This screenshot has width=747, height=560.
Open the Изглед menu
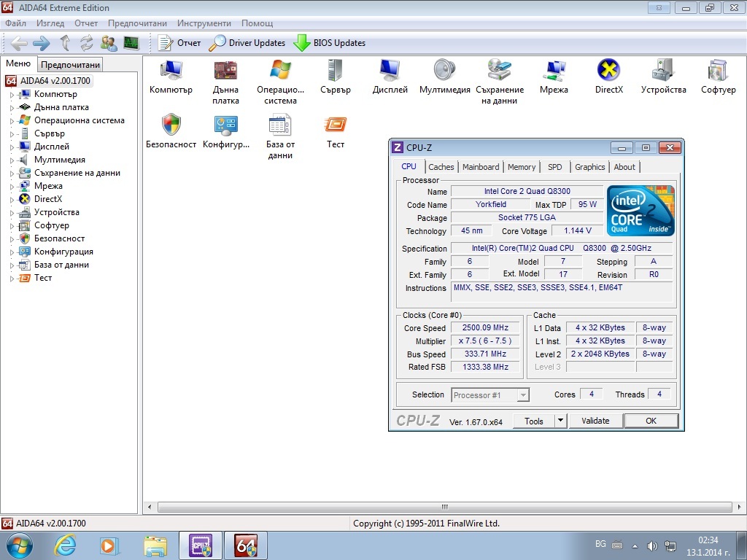pos(50,23)
